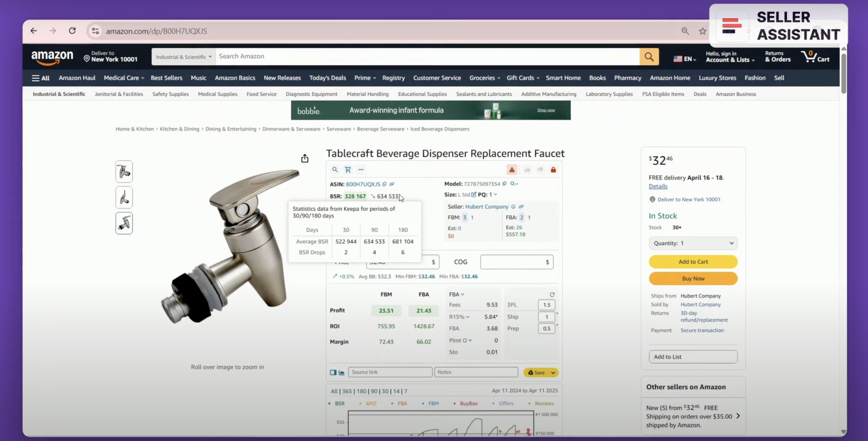Click the thumbs down dislike icon
868x441 pixels.
[540, 170]
